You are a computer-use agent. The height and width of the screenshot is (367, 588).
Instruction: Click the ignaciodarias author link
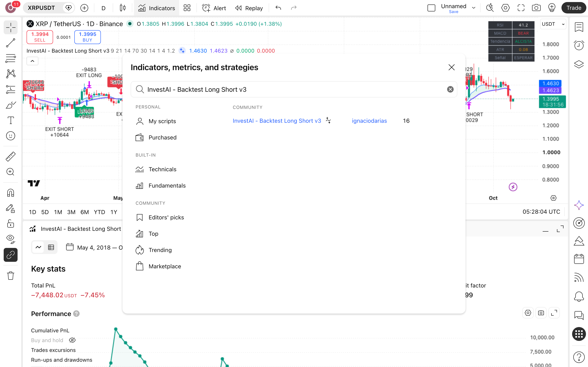click(x=369, y=121)
